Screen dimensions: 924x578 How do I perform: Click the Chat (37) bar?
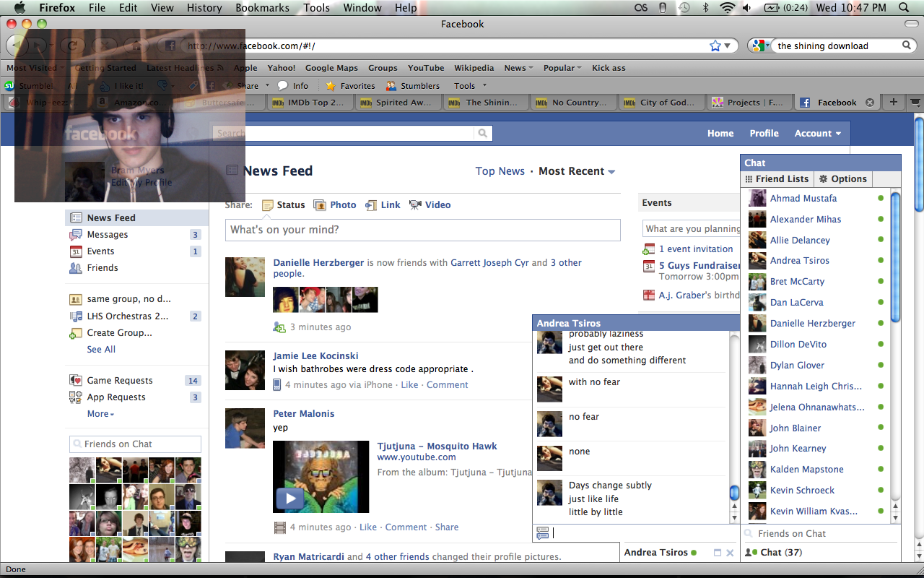point(821,553)
